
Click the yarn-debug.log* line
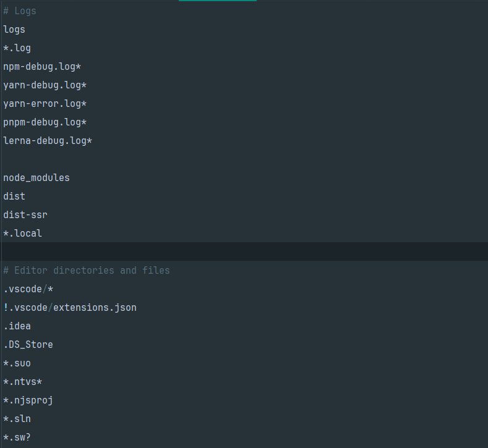point(45,85)
